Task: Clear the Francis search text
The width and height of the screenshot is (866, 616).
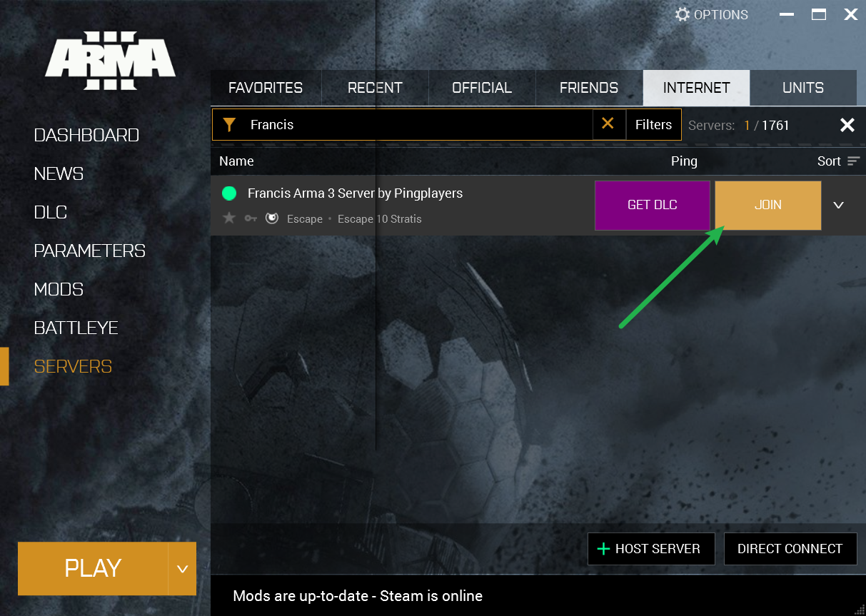Action: coord(608,123)
